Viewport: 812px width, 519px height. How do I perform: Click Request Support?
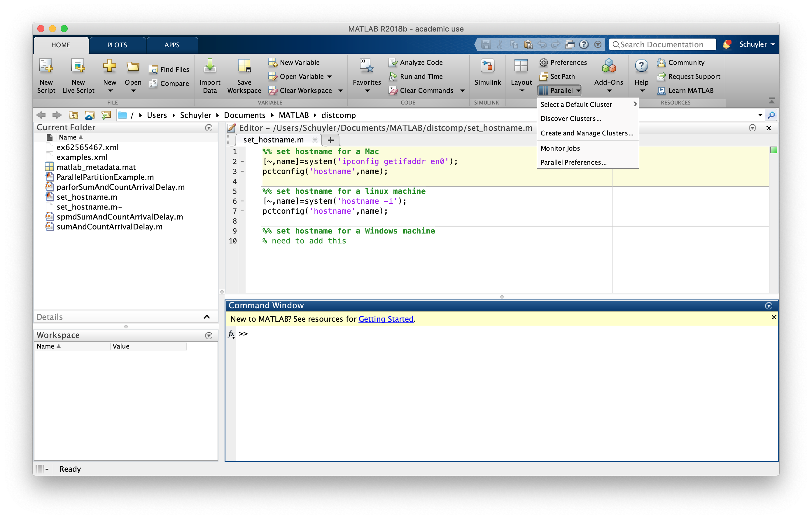[689, 76]
